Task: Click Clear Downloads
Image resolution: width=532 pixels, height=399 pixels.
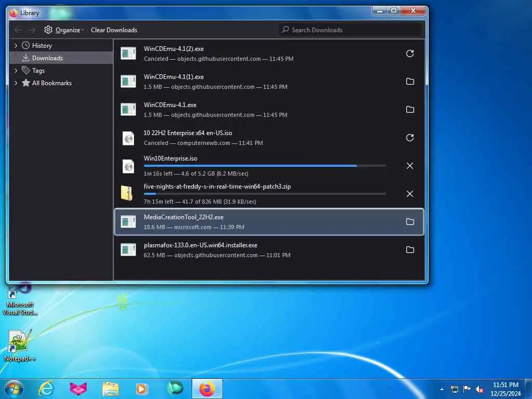Action: (114, 30)
